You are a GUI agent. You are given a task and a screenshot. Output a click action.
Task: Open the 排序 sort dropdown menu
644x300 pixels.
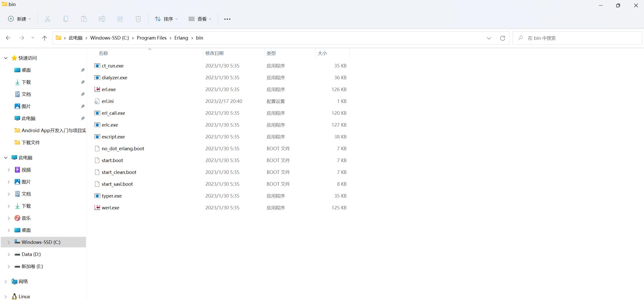(x=166, y=19)
